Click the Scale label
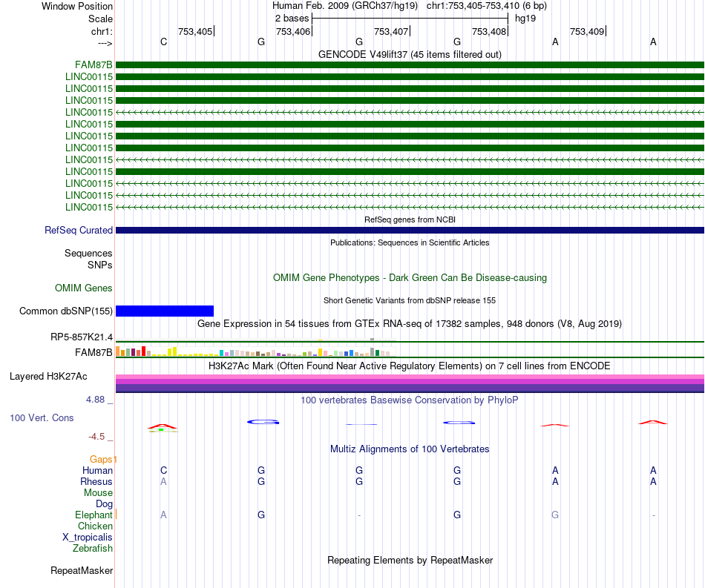 click(100, 19)
